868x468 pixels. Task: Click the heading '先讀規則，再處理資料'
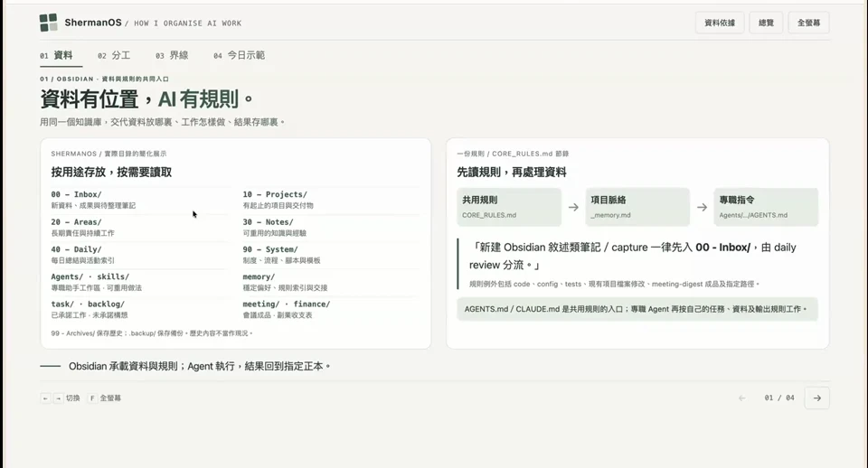tap(512, 172)
